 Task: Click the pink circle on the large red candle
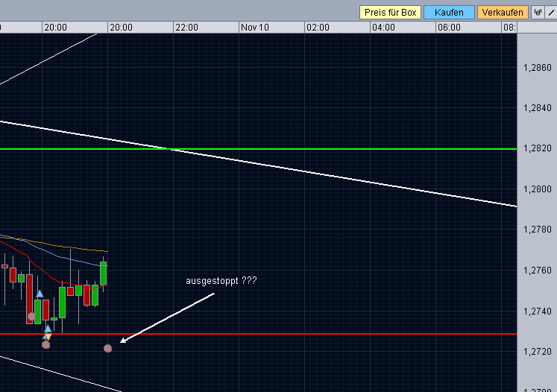click(x=31, y=316)
